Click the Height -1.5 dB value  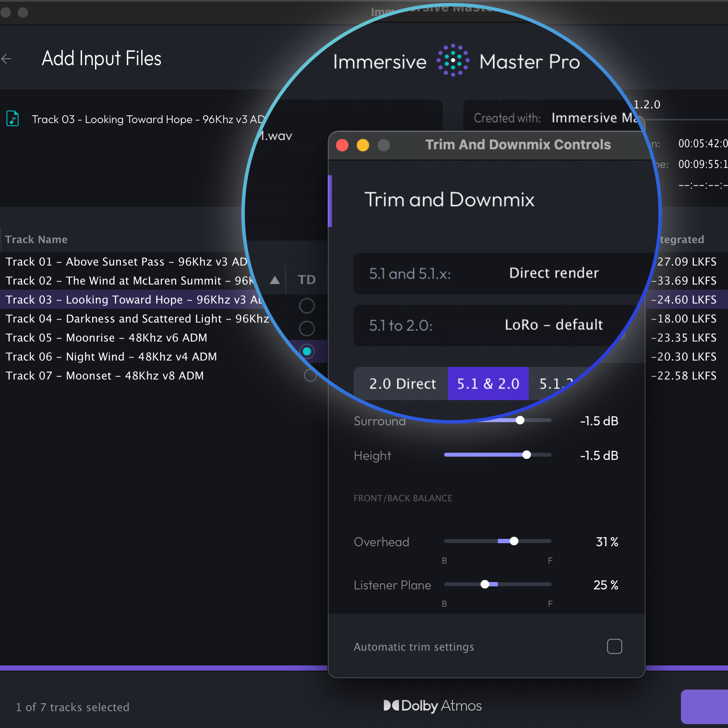click(599, 456)
